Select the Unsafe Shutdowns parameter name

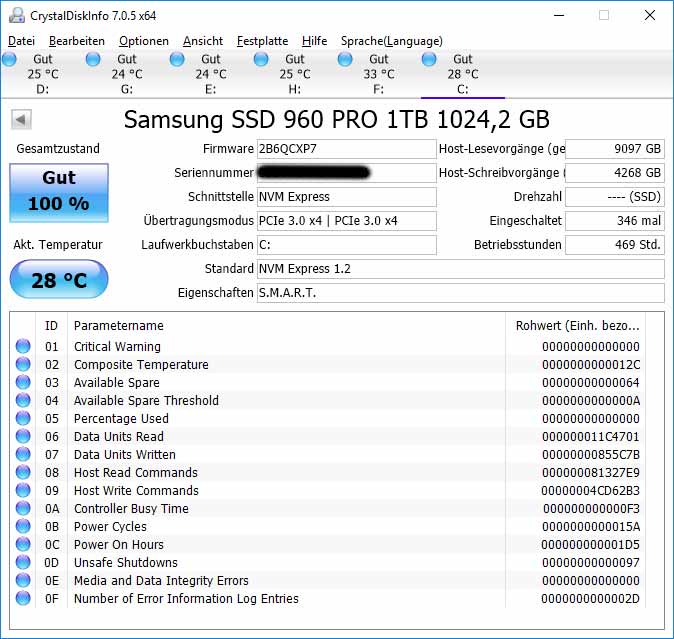coord(126,563)
